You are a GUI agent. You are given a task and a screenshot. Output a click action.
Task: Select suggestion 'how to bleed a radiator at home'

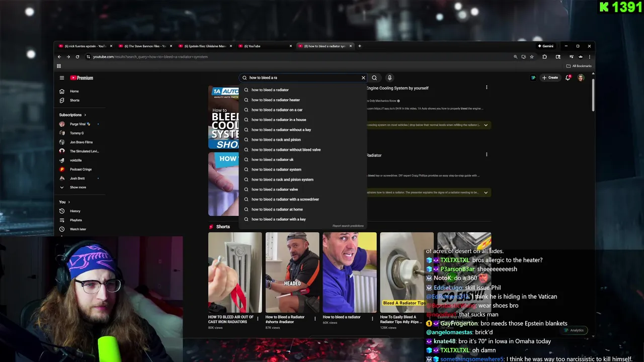tap(303, 210)
